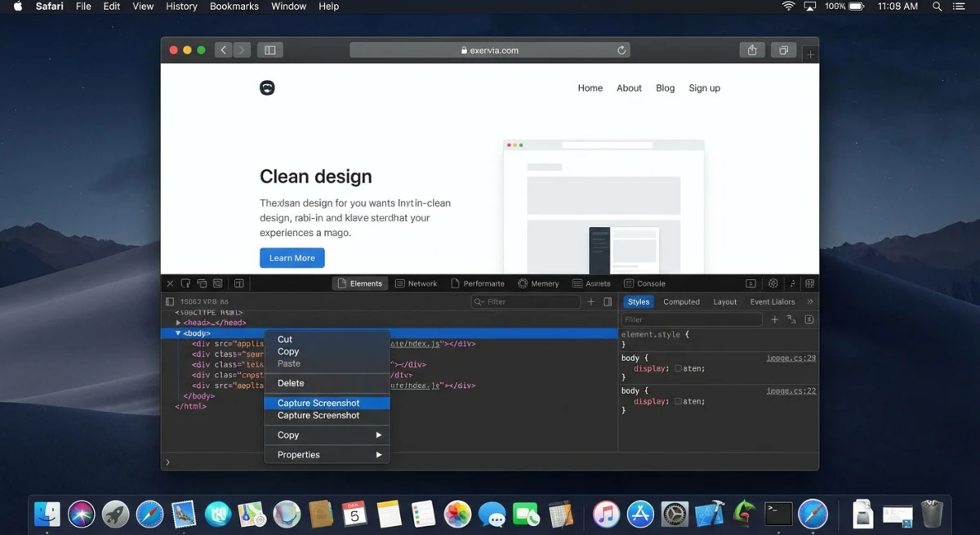Open Calendar in the Dock
This screenshot has height=535, width=980.
[x=355, y=514]
